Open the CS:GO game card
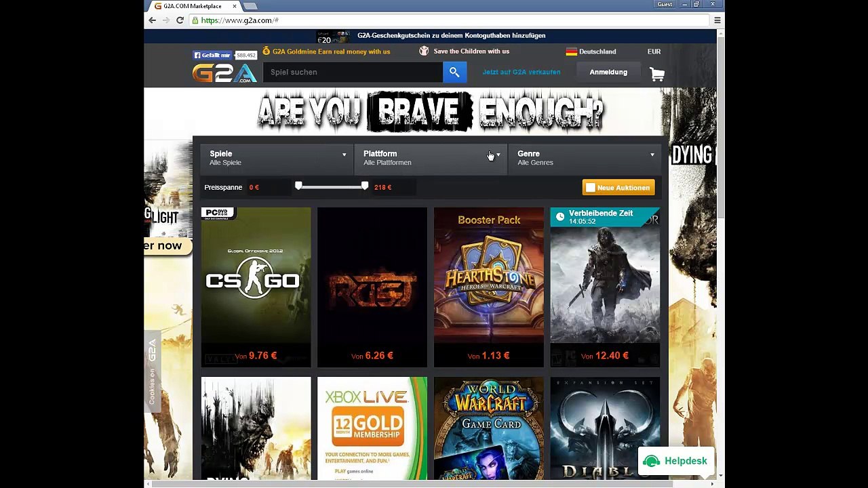The height and width of the screenshot is (488, 868). pos(256,287)
